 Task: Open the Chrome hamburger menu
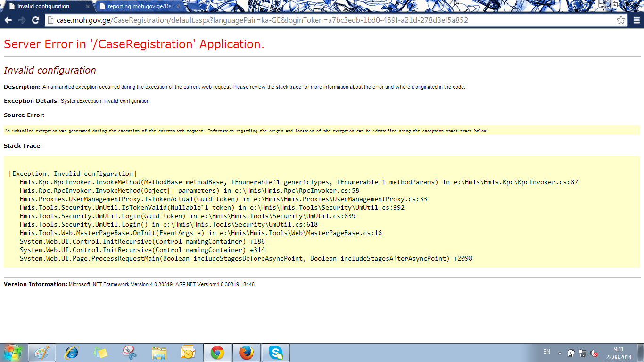[x=636, y=20]
